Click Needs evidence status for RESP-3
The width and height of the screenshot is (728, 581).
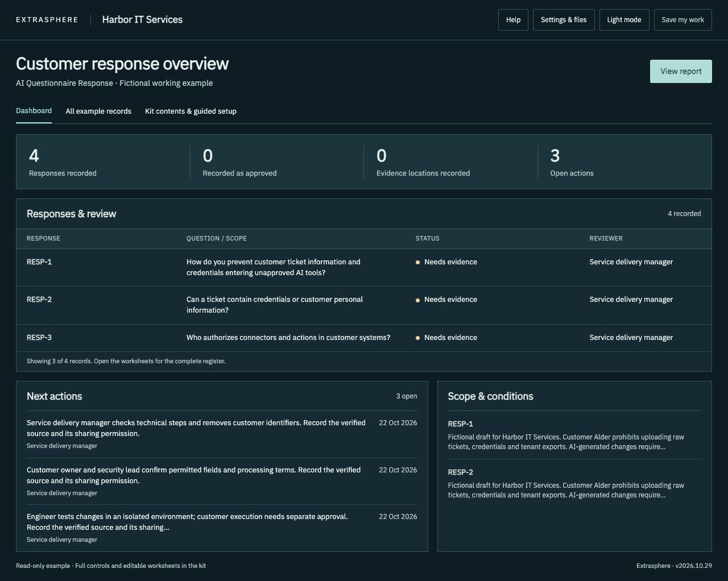(446, 338)
